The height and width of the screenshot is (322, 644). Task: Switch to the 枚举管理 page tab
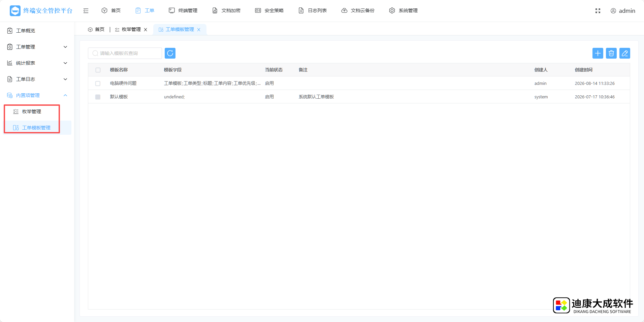click(x=128, y=30)
